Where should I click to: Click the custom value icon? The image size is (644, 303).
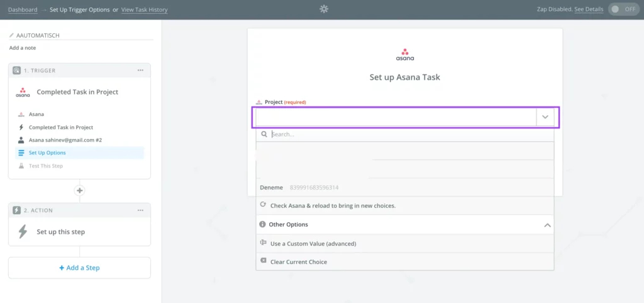click(264, 243)
